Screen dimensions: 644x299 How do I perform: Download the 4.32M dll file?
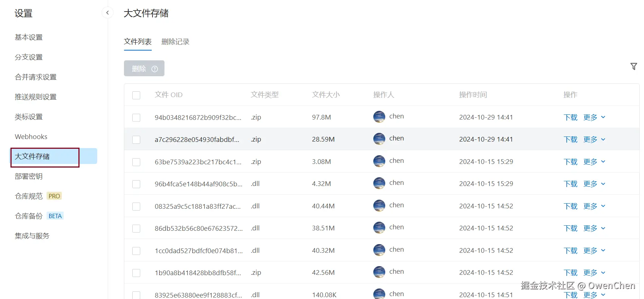[570, 184]
